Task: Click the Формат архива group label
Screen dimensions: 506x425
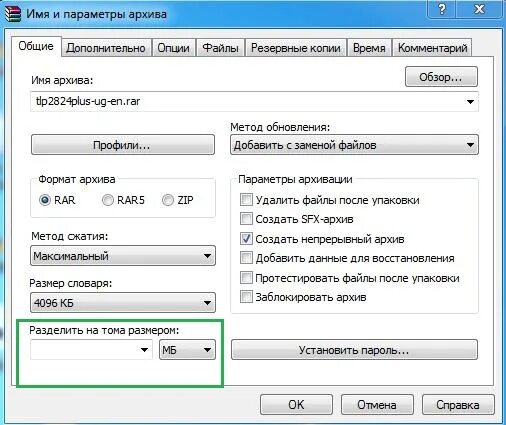Action: [x=77, y=179]
